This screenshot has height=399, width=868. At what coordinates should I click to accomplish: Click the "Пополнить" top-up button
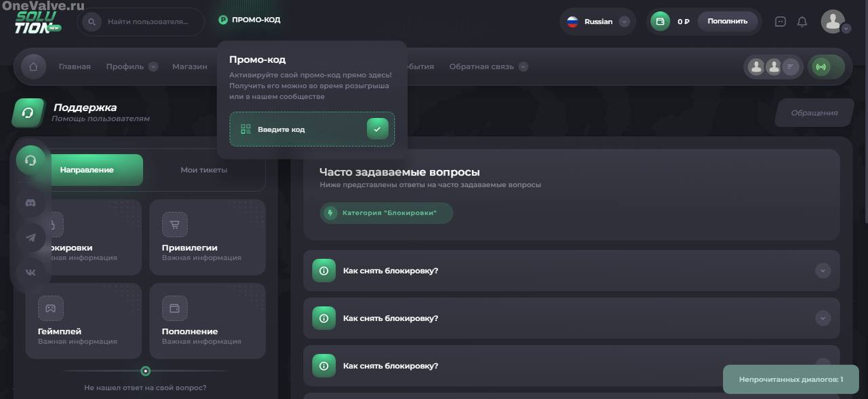coord(727,21)
